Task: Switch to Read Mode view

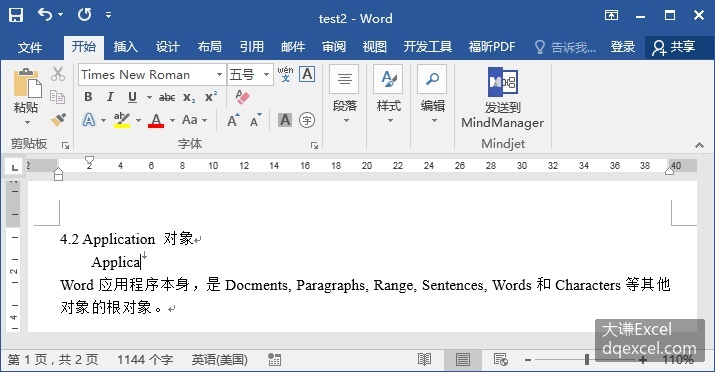Action: point(424,360)
